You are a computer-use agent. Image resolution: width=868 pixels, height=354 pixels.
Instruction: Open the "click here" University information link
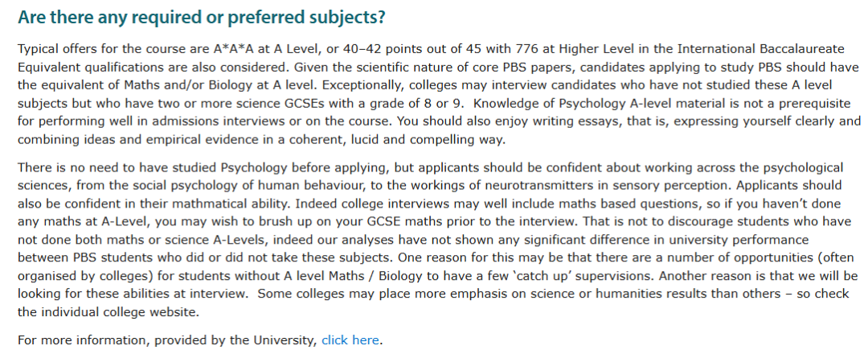point(350,340)
